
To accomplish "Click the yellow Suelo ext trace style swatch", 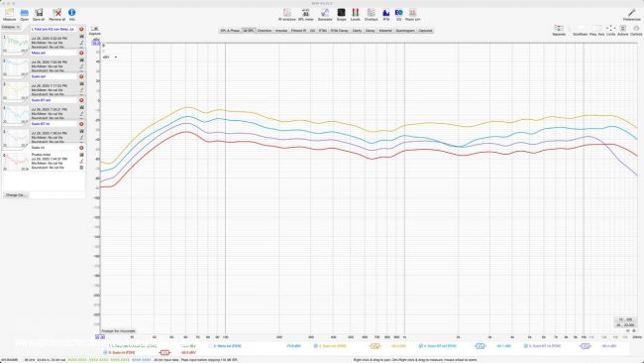I will point(375,346).
